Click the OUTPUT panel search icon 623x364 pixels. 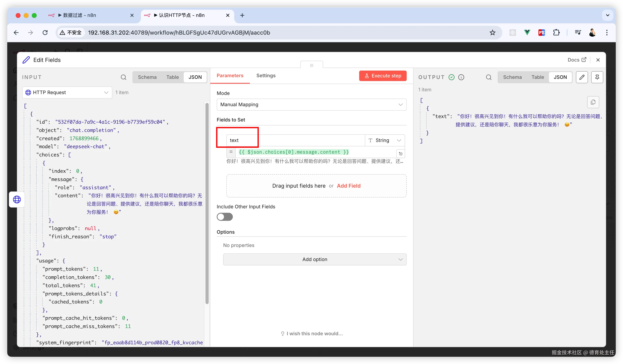click(489, 77)
